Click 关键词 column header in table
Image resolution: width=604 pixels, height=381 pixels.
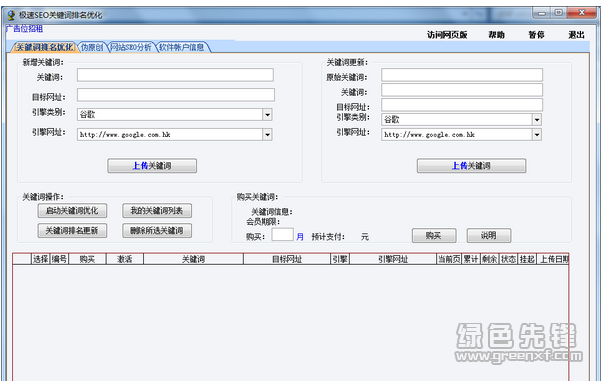click(x=193, y=259)
